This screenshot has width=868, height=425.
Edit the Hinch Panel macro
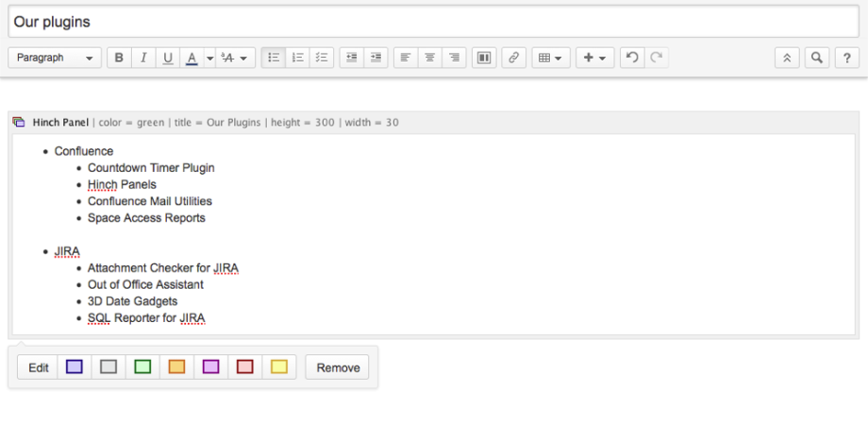tap(38, 367)
